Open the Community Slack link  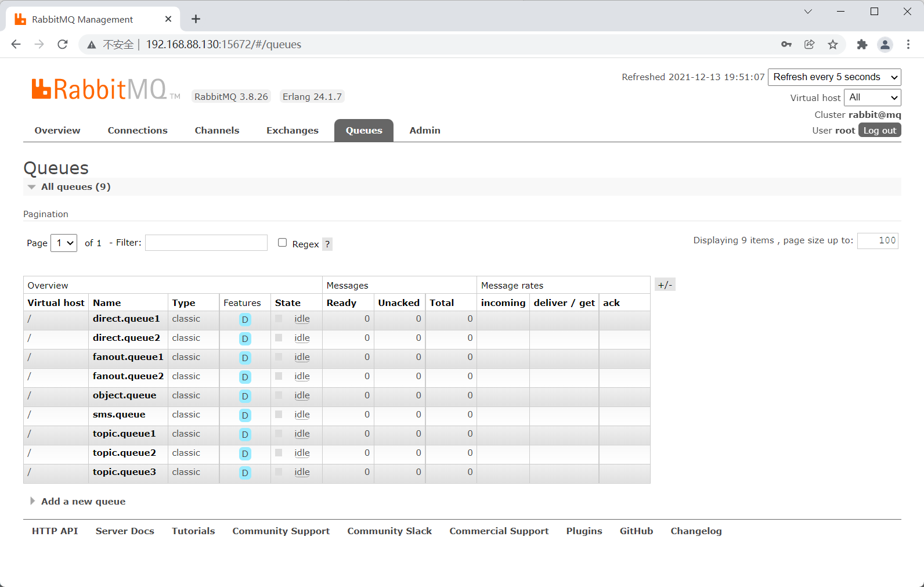[389, 531]
